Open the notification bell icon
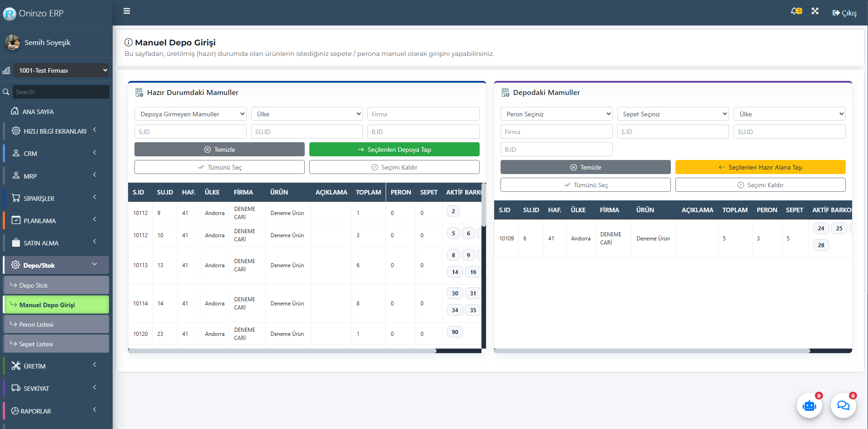Screen dimensions: 868x429 pos(795,11)
